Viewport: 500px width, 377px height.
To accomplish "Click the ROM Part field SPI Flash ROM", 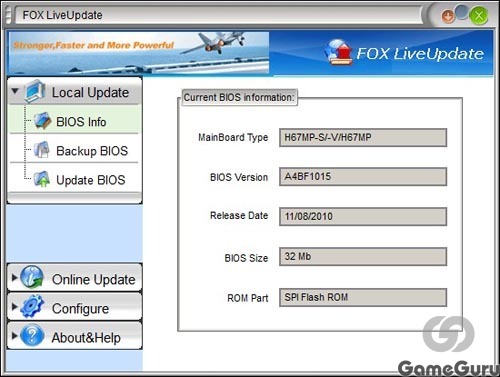I will (x=363, y=297).
